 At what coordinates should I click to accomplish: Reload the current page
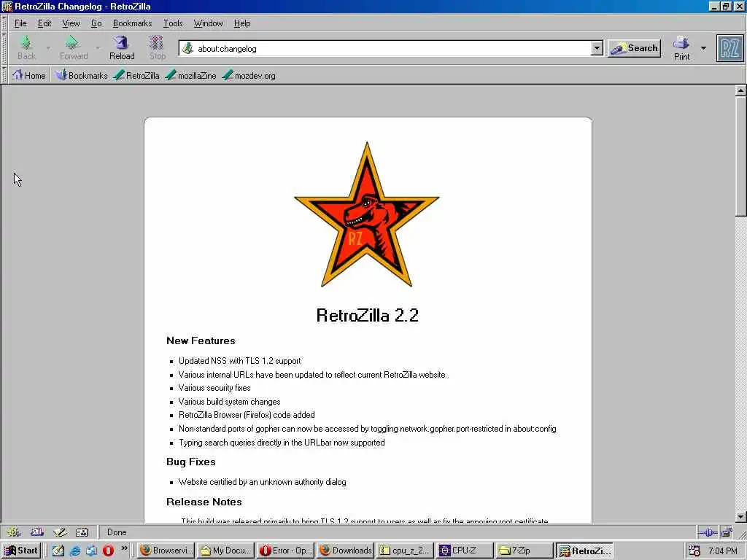tap(122, 48)
